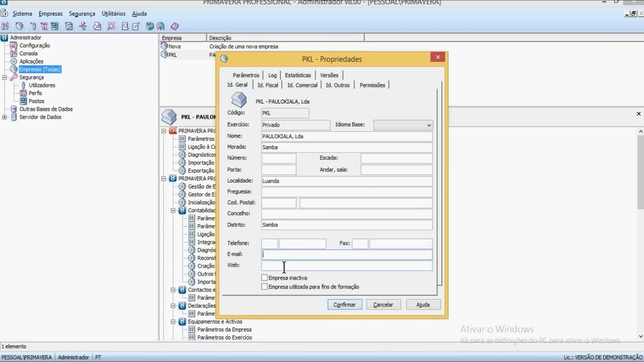Select the Utilizadores person icon

pos(23,85)
